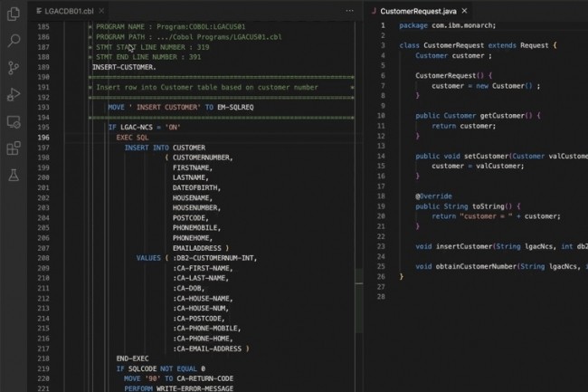Open the Search view icon
588x392 pixels.
pos(14,40)
